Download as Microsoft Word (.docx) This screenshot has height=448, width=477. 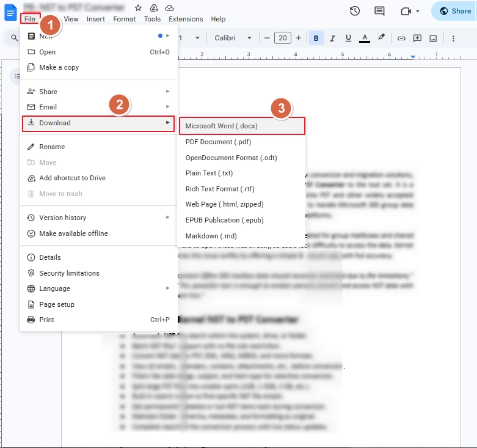(242, 126)
